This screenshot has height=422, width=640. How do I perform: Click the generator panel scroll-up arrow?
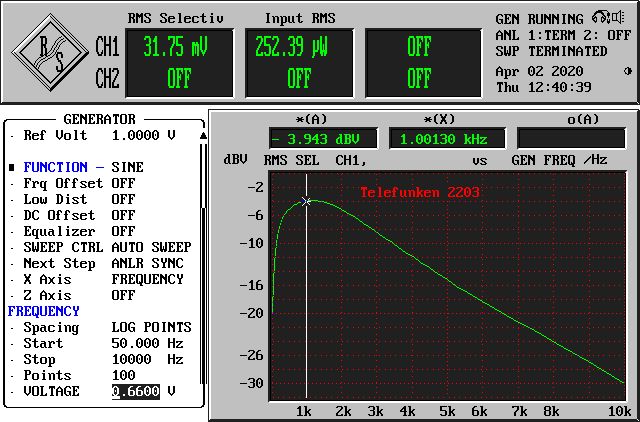[x=205, y=135]
